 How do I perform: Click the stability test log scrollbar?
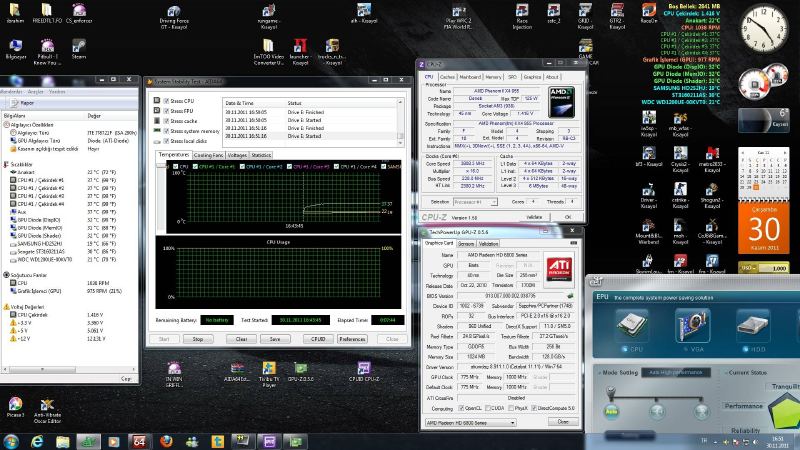401,121
